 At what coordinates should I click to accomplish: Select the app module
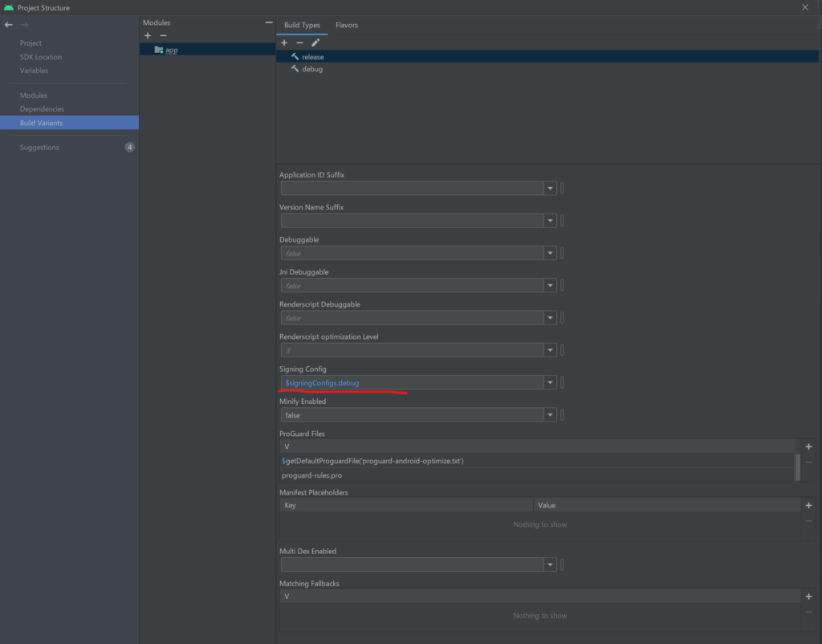coord(208,50)
